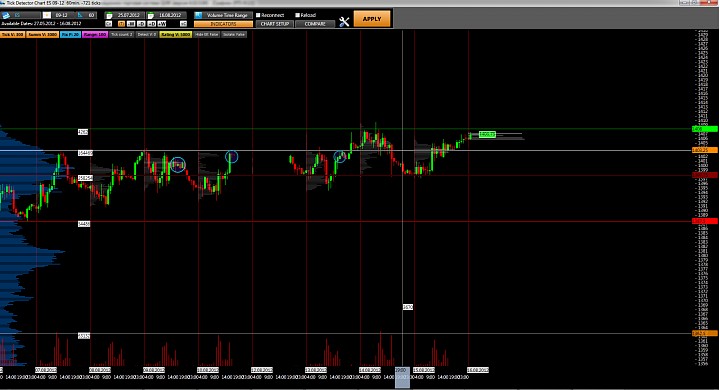Open the CHART SETUP tab

tap(275, 24)
